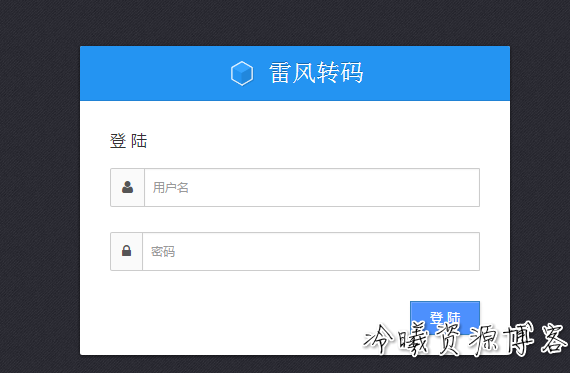Click the padlock icon beside 密码
The height and width of the screenshot is (373, 570).
pos(127,250)
